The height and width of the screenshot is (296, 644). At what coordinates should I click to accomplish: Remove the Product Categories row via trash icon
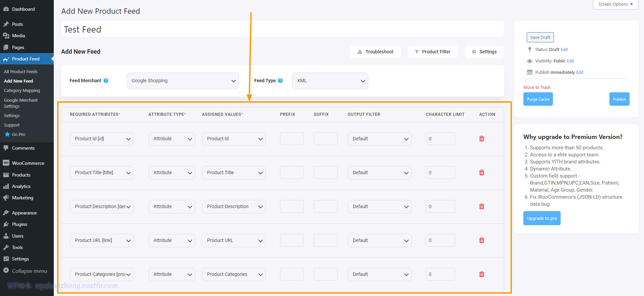(481, 274)
